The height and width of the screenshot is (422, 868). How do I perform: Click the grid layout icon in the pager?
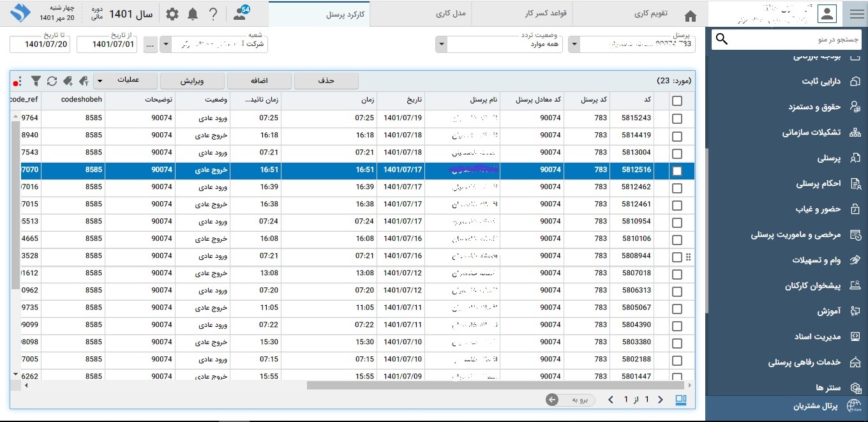point(681,400)
